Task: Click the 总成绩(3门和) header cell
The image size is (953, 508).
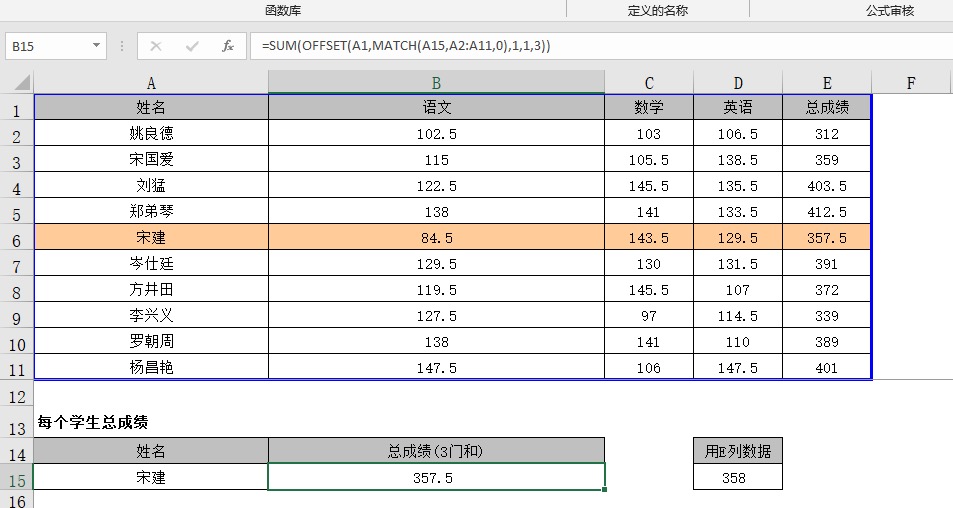Action: point(436,451)
